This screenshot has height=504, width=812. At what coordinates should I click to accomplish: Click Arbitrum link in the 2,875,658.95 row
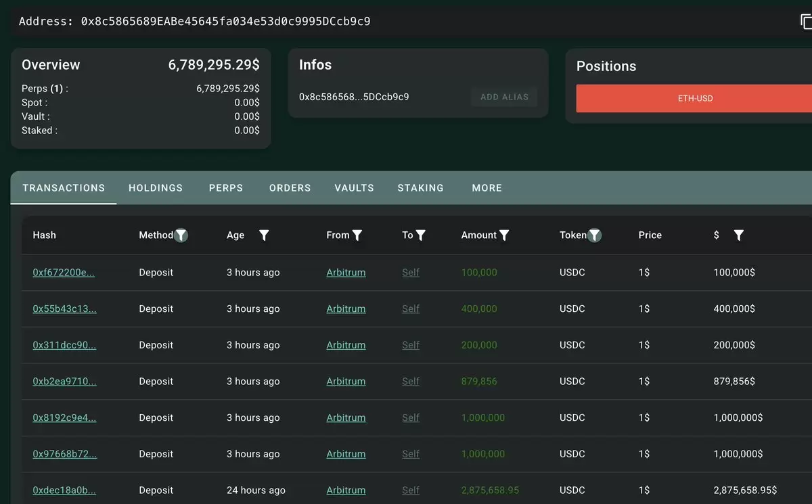pyautogui.click(x=346, y=490)
